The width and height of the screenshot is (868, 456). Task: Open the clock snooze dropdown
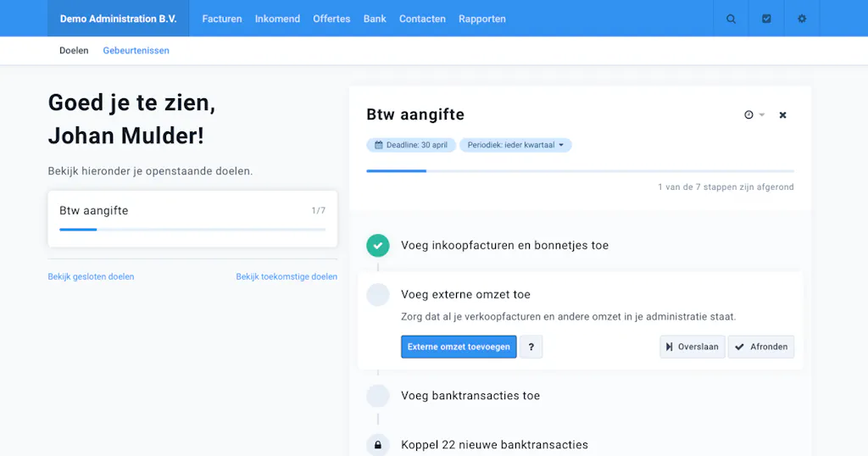tap(754, 115)
